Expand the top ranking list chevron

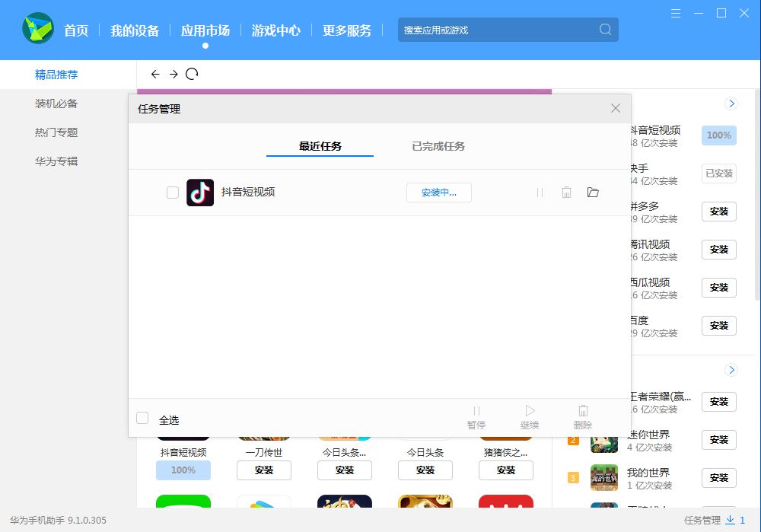click(x=731, y=104)
